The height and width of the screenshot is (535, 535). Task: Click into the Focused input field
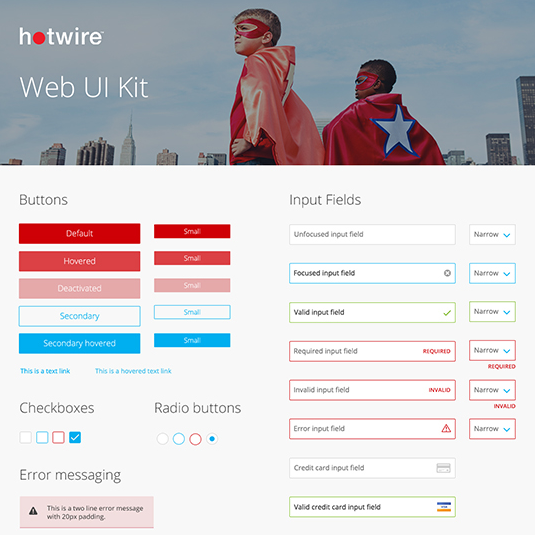pyautogui.click(x=372, y=273)
